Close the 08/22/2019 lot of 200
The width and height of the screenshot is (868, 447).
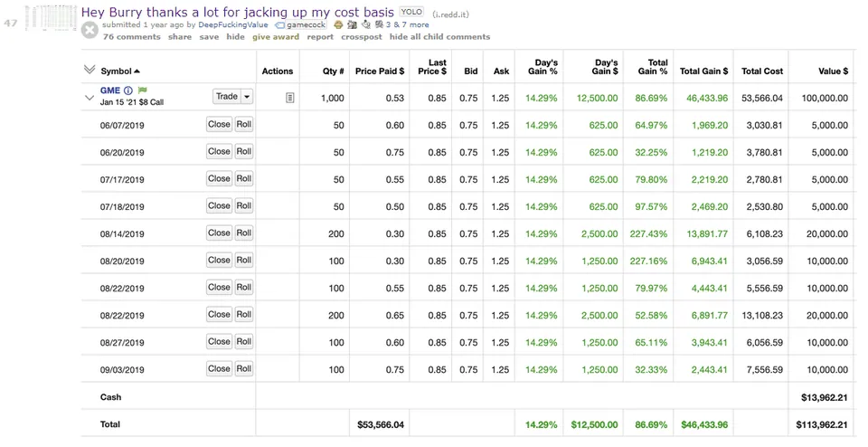click(x=219, y=314)
